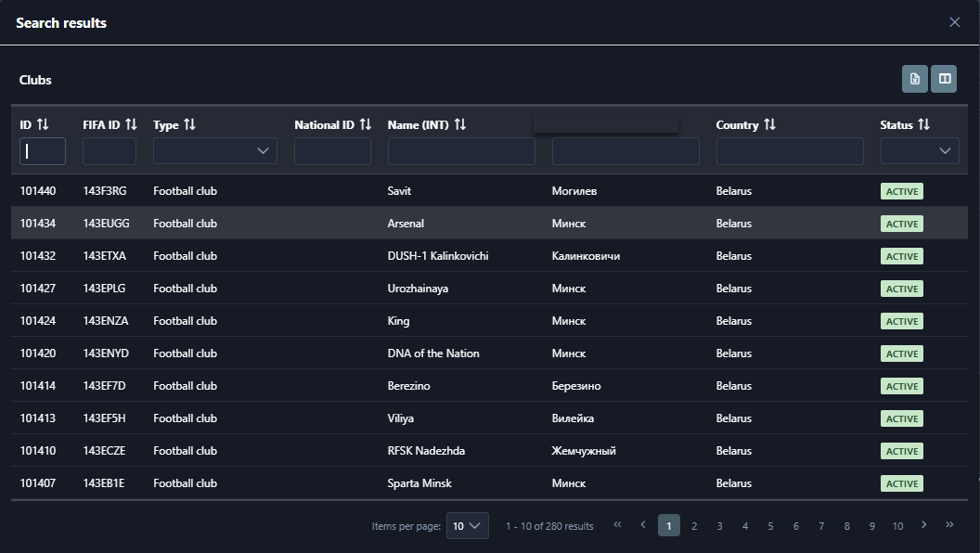The image size is (980, 553).
Task: Go to next page of results
Action: 923,525
